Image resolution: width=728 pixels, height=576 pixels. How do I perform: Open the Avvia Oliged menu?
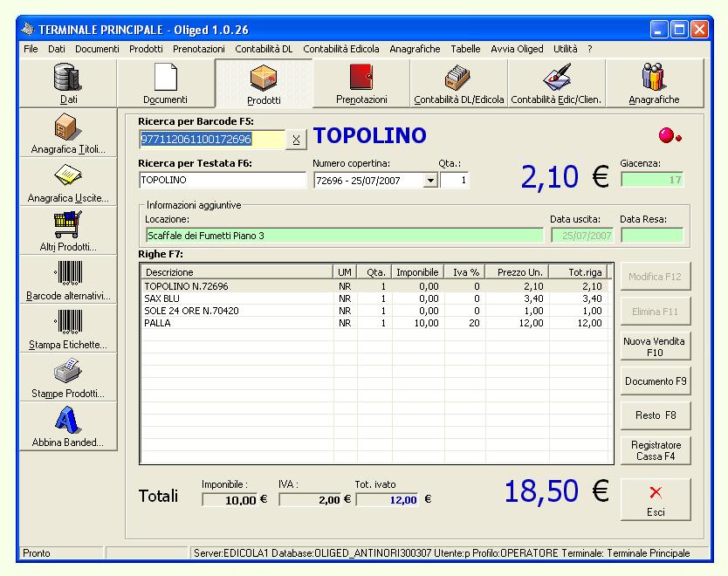coord(517,49)
